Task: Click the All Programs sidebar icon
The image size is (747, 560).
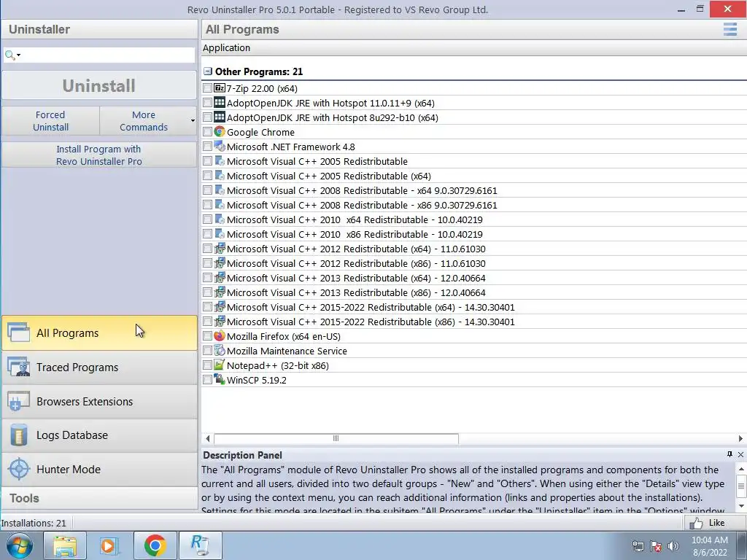Action: coord(18,332)
